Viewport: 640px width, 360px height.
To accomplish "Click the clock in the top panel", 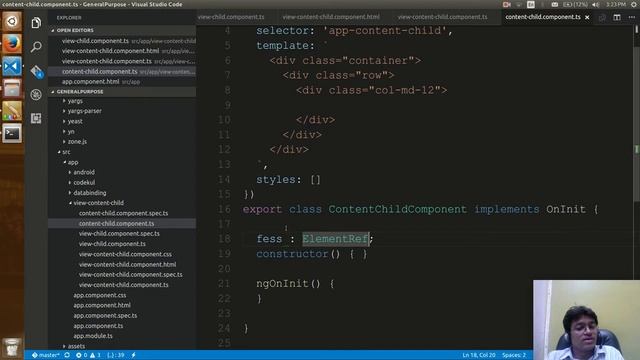I will point(616,4).
